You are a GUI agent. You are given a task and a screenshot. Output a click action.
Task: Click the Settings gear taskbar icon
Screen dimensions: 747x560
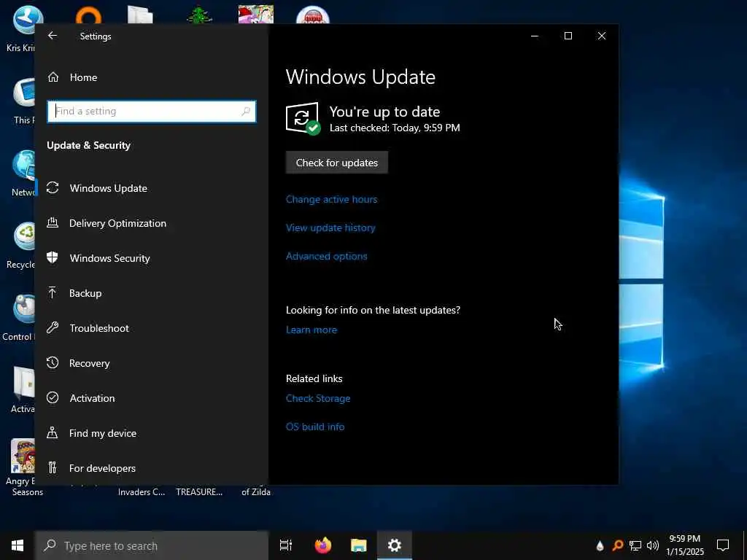[x=395, y=545]
